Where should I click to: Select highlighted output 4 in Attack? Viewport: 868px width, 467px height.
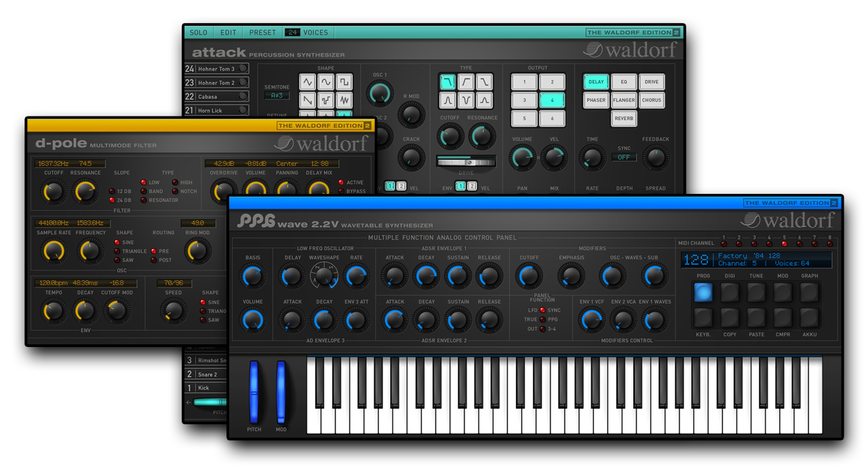552,100
